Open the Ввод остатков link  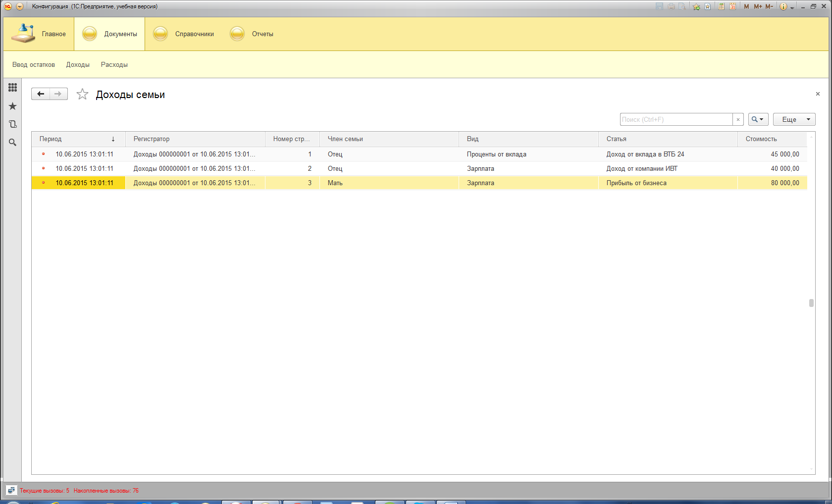click(x=34, y=65)
